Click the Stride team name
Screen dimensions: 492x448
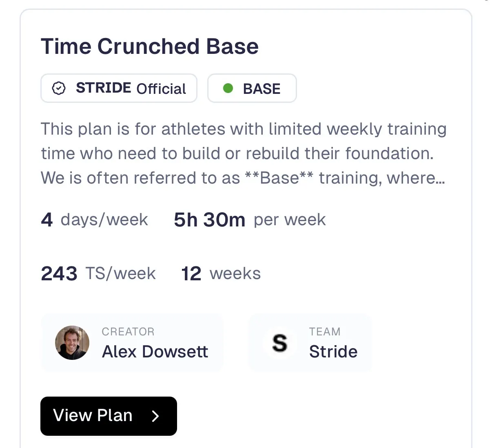[333, 352]
